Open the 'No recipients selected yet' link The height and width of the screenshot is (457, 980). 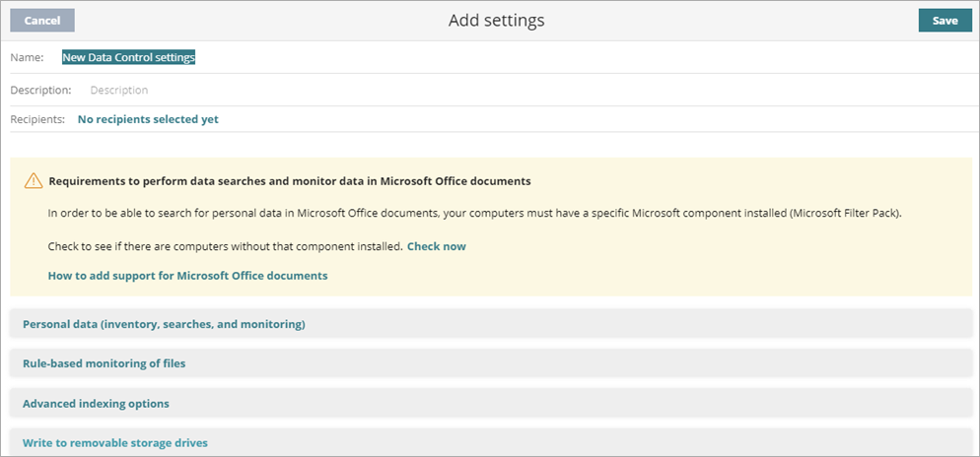148,119
